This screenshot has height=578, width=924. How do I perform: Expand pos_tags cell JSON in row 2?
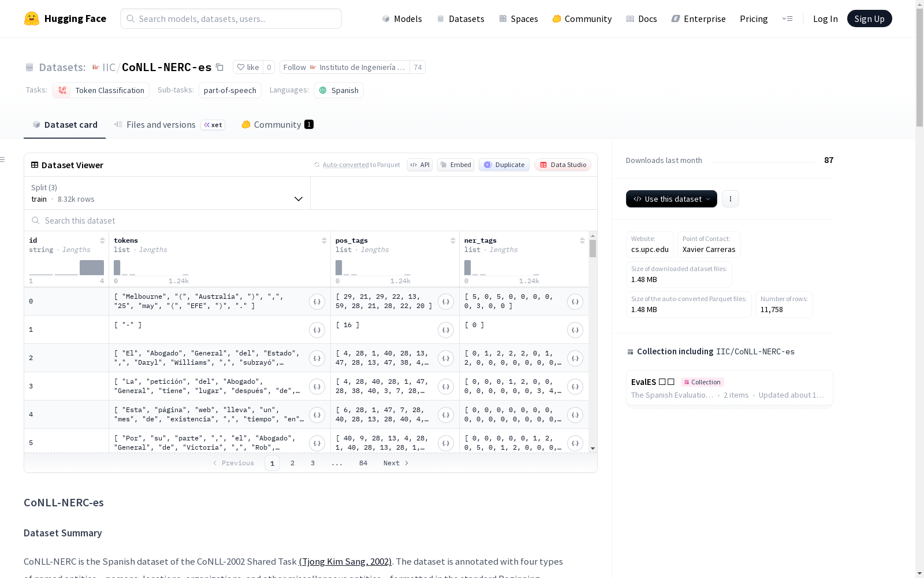446,358
